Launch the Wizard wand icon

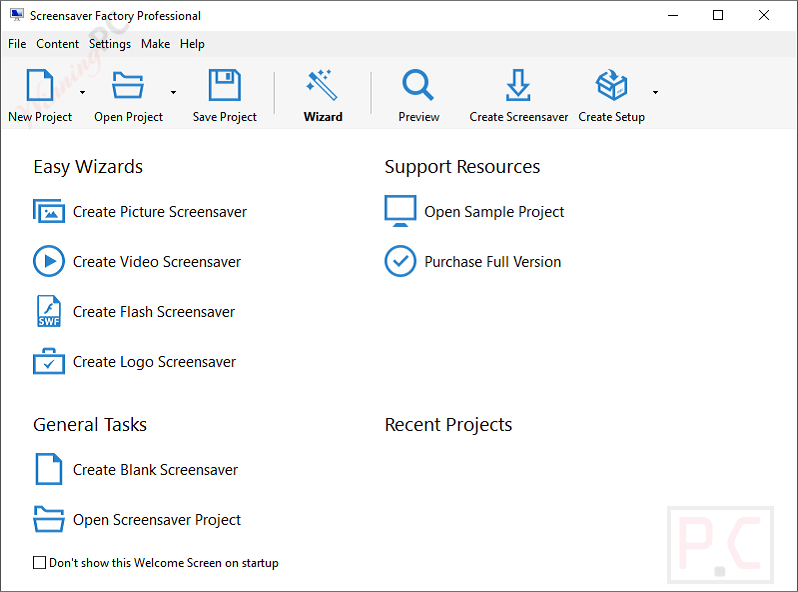pos(322,85)
